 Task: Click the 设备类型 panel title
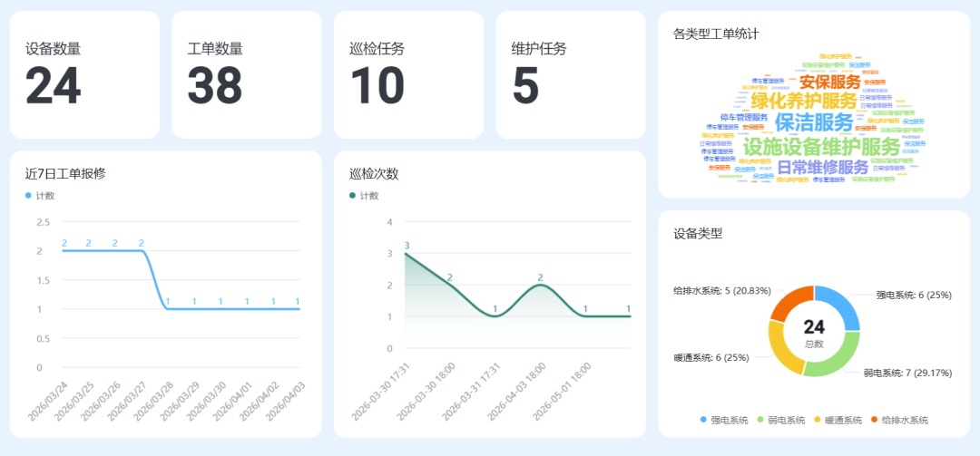698,234
